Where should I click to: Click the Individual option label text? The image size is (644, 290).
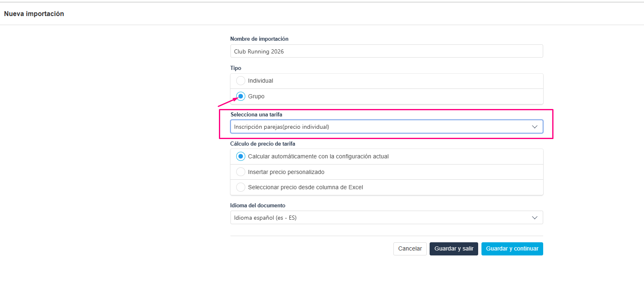tap(260, 81)
